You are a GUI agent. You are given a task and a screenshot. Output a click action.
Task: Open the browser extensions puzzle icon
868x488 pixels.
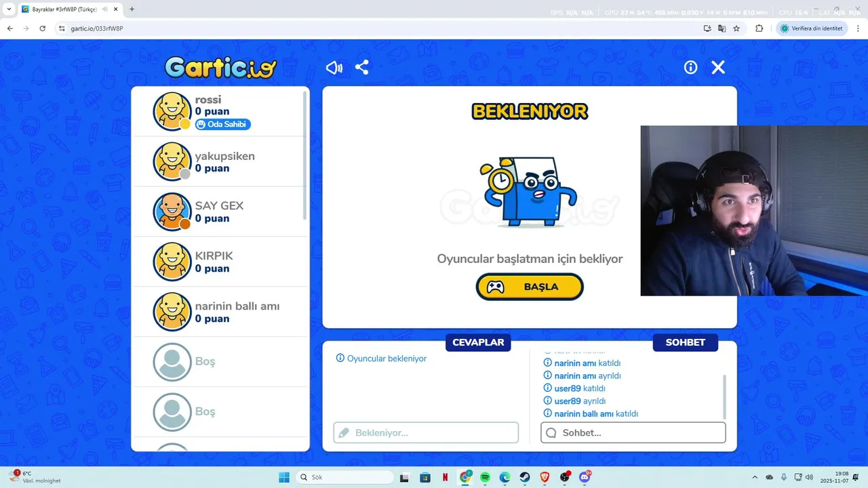759,28
